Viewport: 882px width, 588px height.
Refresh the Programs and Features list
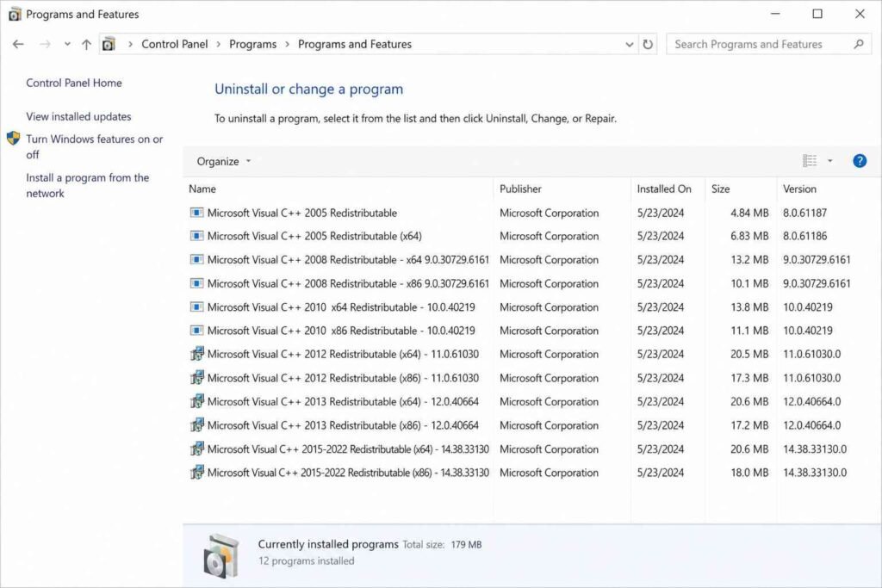[648, 45]
